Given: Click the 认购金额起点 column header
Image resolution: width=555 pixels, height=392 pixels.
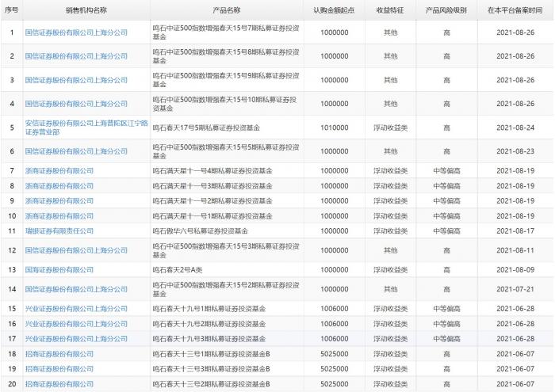Looking at the screenshot, I should [334, 10].
